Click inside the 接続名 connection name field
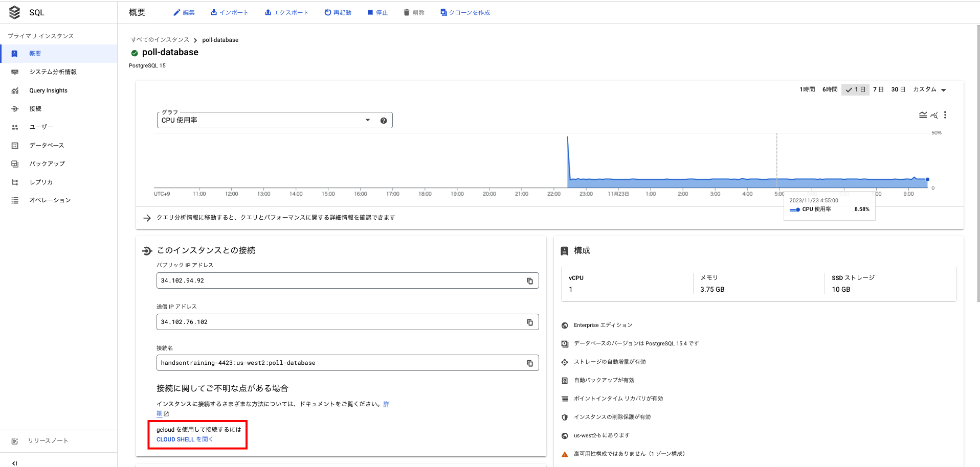 (x=307, y=363)
